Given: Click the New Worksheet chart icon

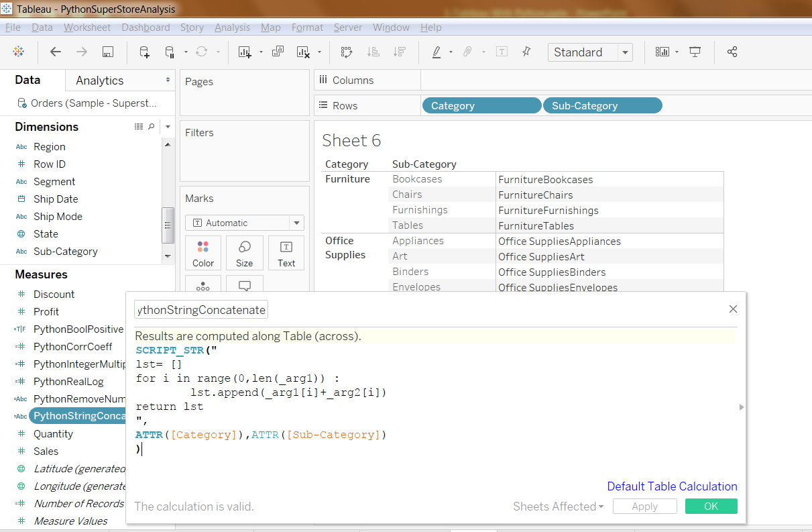Looking at the screenshot, I should click(245, 52).
